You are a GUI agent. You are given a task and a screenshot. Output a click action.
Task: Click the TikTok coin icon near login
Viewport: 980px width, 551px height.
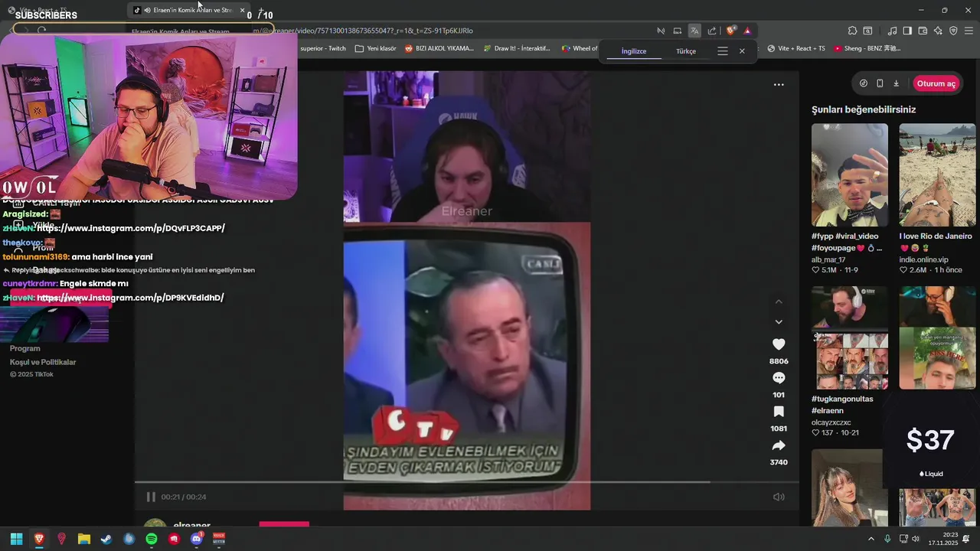pyautogui.click(x=864, y=83)
